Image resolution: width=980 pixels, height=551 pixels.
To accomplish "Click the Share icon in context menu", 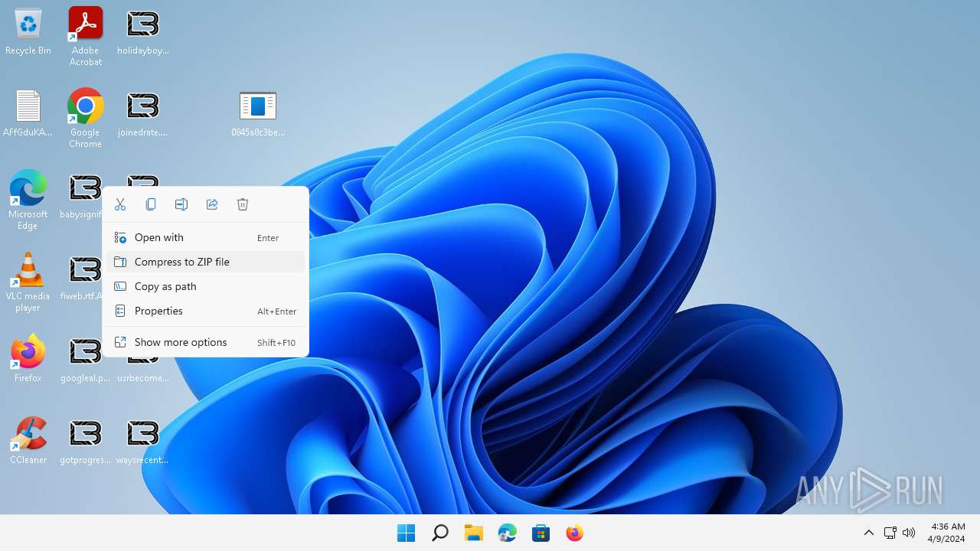I will coord(212,204).
